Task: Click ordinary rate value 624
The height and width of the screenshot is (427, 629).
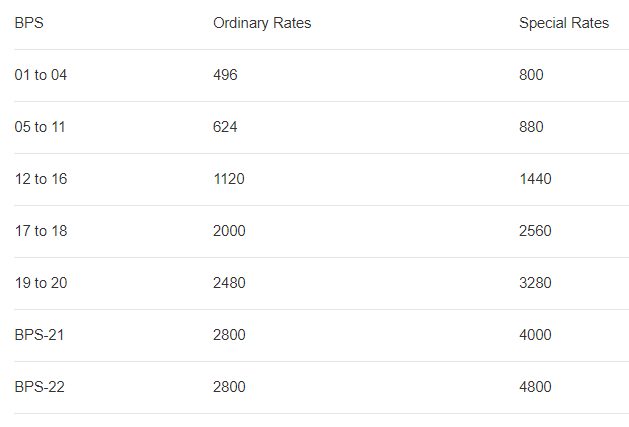Action: click(225, 127)
